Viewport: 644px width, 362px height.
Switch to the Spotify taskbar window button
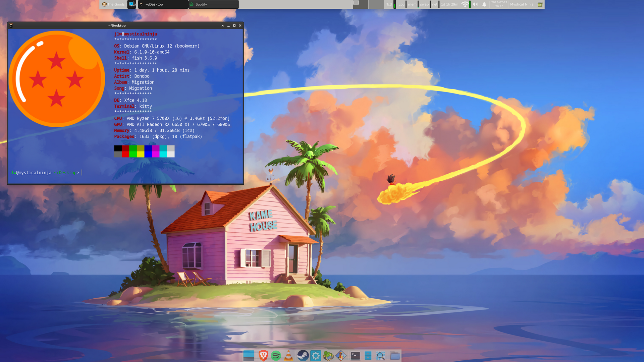214,4
